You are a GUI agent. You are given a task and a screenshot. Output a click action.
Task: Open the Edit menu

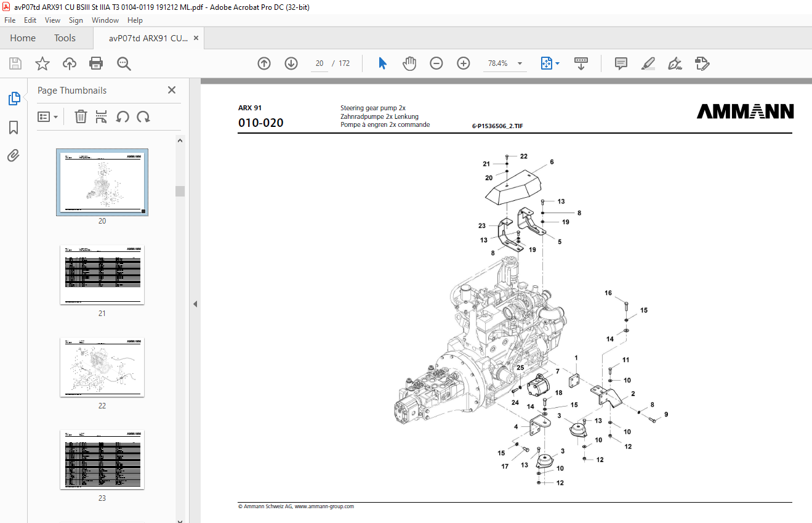coord(30,20)
